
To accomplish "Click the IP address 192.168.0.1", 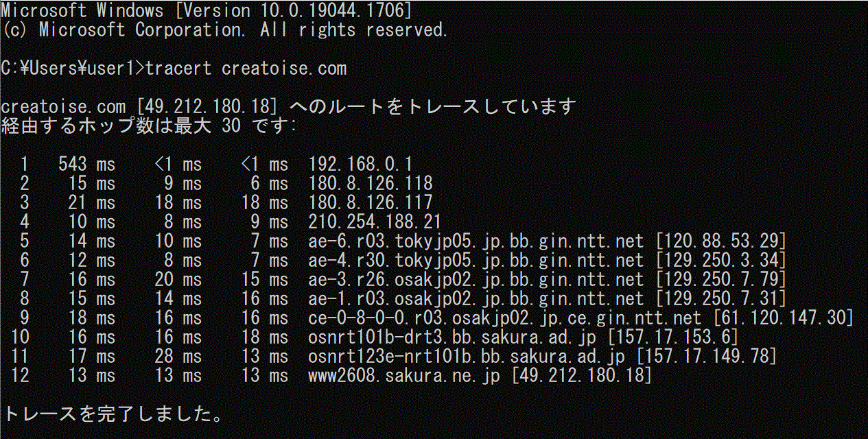I will (361, 165).
